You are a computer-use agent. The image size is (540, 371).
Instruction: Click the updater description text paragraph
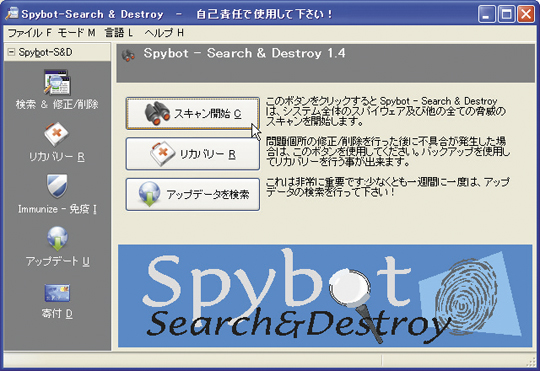tap(387, 187)
